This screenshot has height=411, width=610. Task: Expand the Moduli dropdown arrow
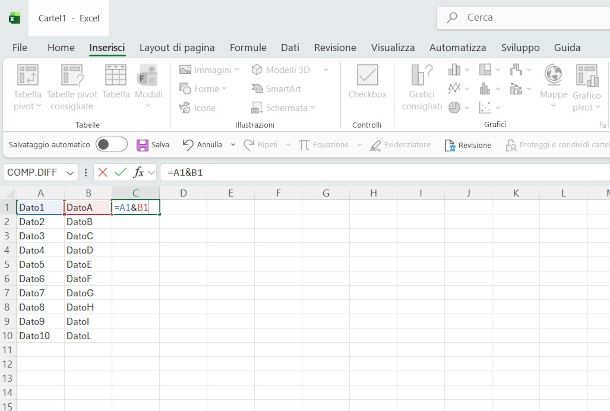pos(148,106)
